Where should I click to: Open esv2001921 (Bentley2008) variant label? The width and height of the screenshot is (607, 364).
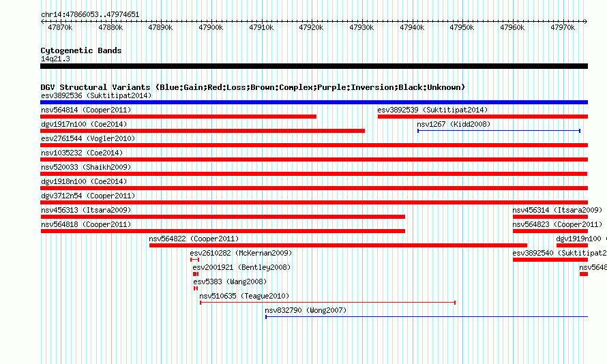point(241,267)
